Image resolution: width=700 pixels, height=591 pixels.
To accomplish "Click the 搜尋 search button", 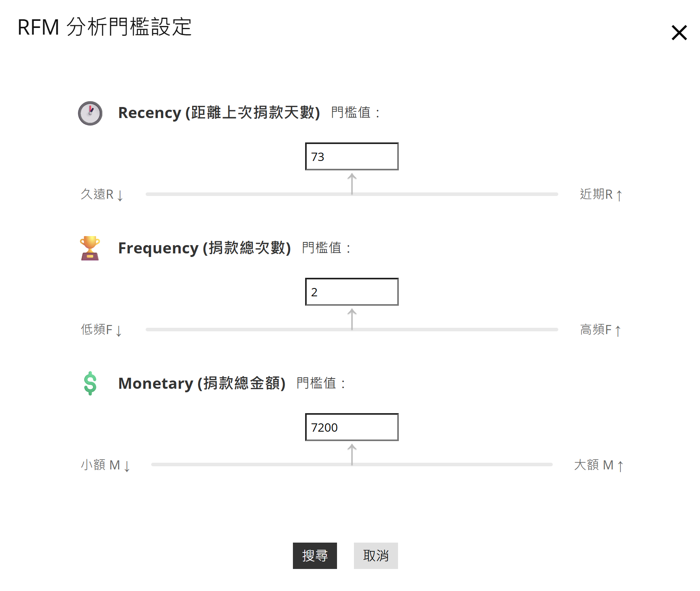I will 315,556.
